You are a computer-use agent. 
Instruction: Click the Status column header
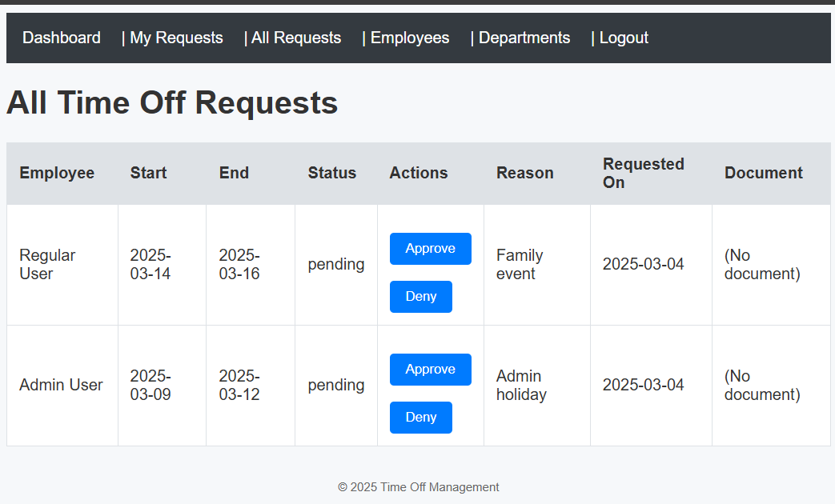coord(331,173)
